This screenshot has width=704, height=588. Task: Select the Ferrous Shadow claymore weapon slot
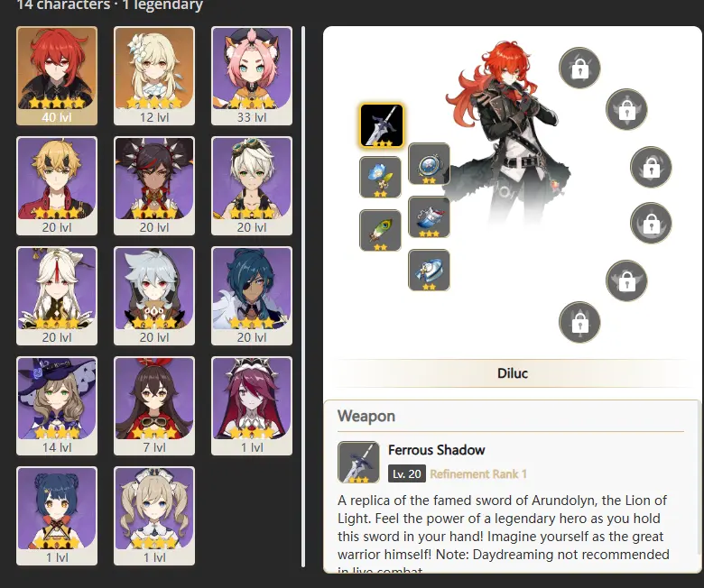[382, 126]
